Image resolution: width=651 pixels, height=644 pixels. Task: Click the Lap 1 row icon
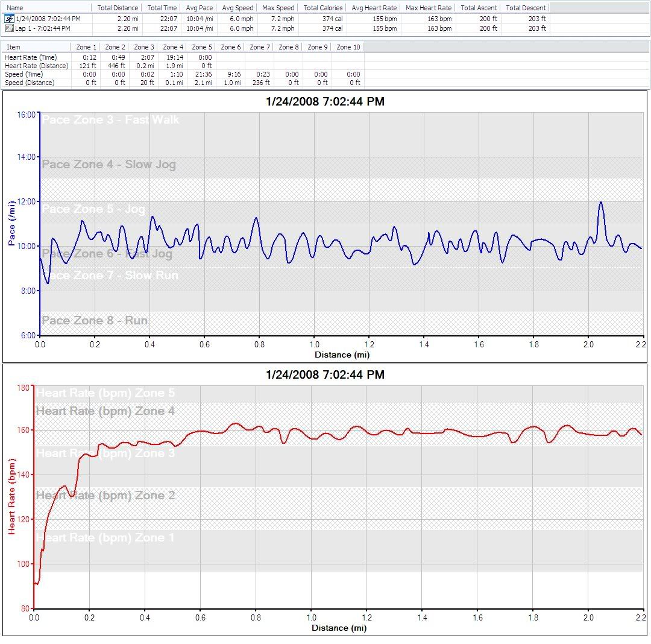tap(8, 28)
